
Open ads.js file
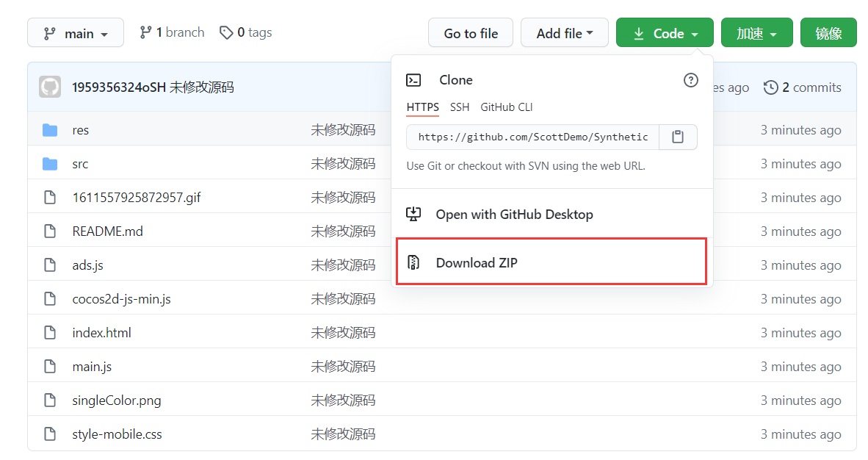tap(87, 265)
